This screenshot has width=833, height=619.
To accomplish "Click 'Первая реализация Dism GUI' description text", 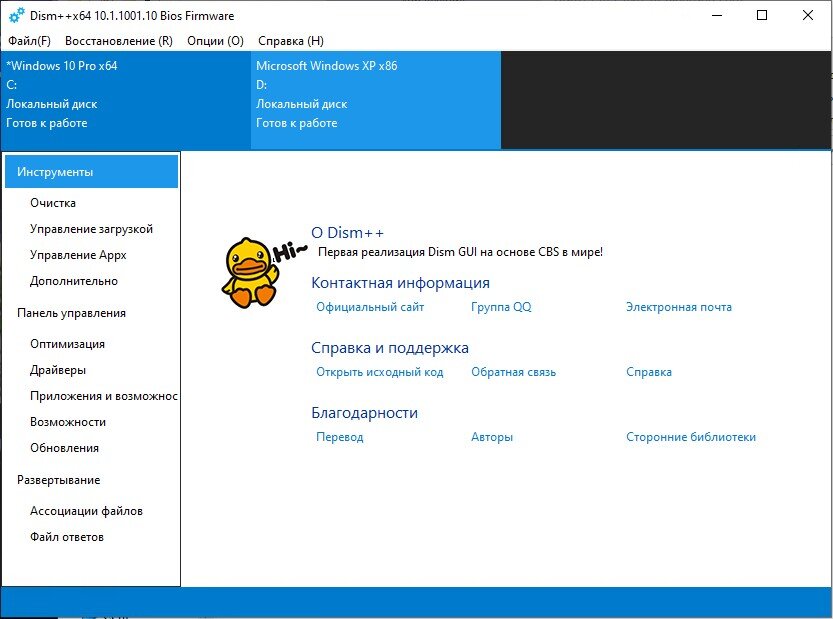I will [460, 252].
